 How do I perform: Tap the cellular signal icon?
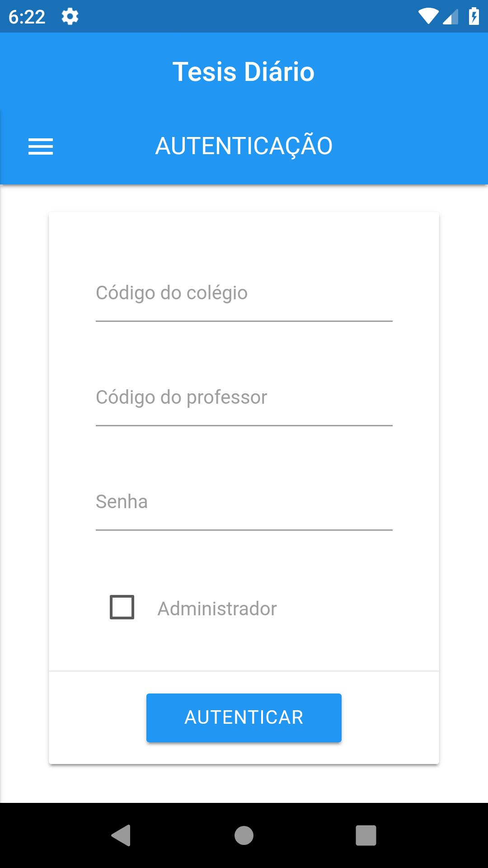(450, 17)
